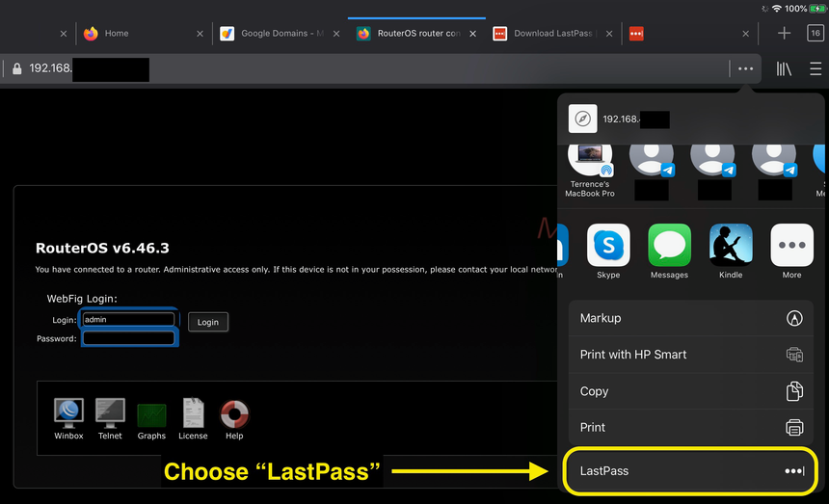Open the License icon

(193, 415)
